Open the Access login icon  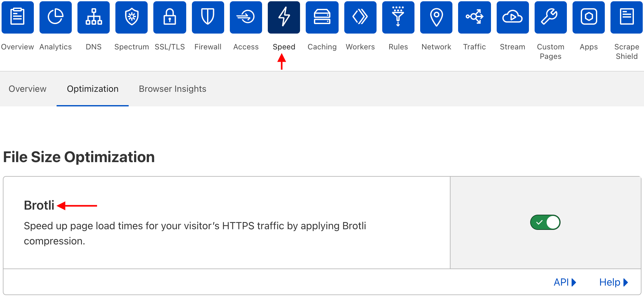[246, 17]
